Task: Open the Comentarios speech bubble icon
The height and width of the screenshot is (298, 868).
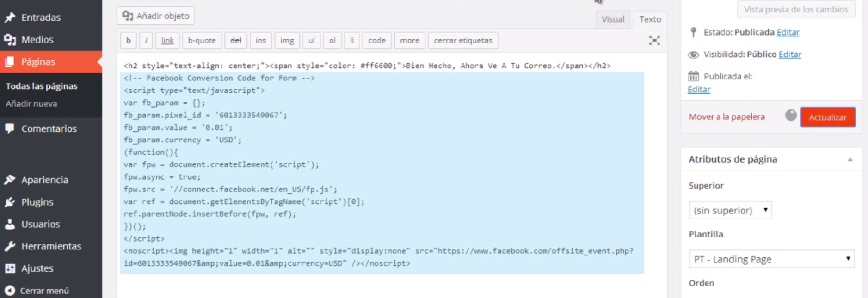Action: point(10,128)
